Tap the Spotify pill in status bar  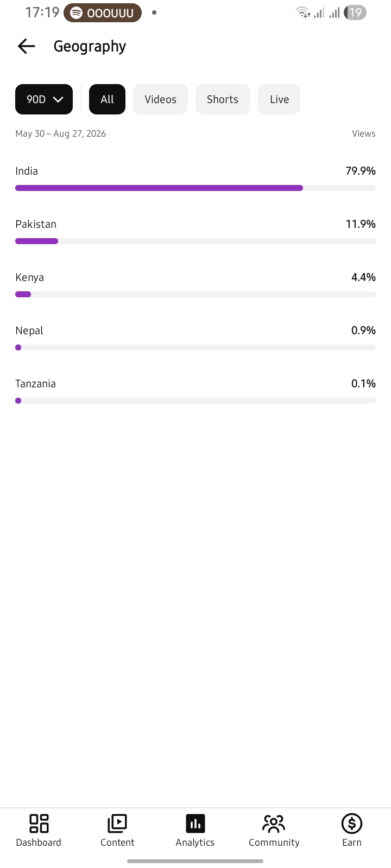coord(103,12)
